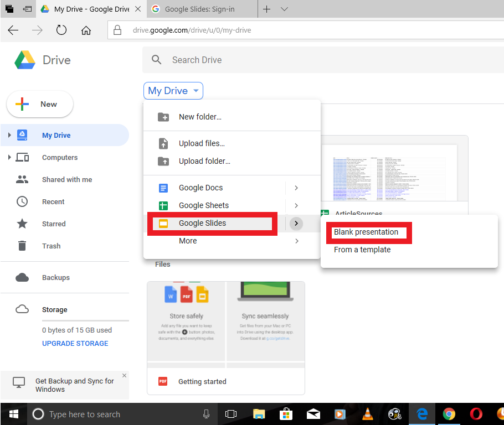Click the browser home icon

[x=86, y=30]
